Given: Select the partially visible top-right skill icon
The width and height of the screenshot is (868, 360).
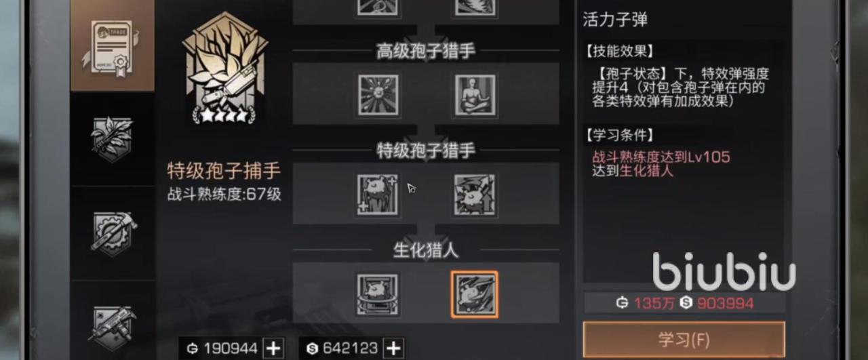Looking at the screenshot, I should [x=475, y=6].
